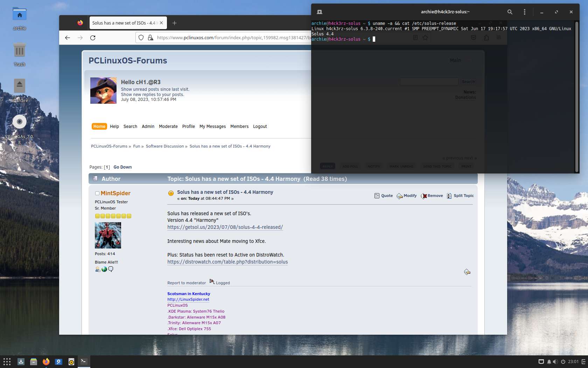Viewport: 588px width, 368px height.
Task: Open the getsol.us release announcement link
Action: [x=225, y=227]
